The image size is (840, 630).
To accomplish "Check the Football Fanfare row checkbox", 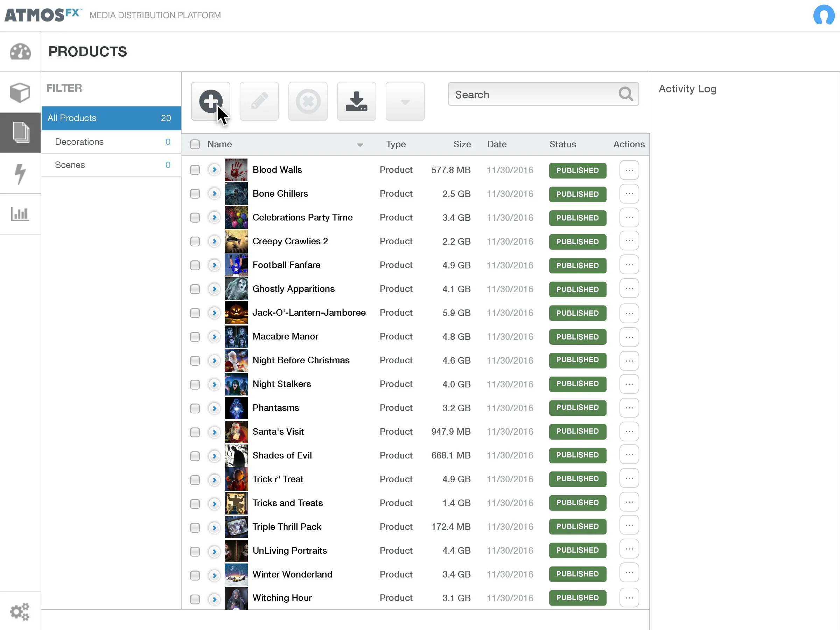I will pos(195,265).
